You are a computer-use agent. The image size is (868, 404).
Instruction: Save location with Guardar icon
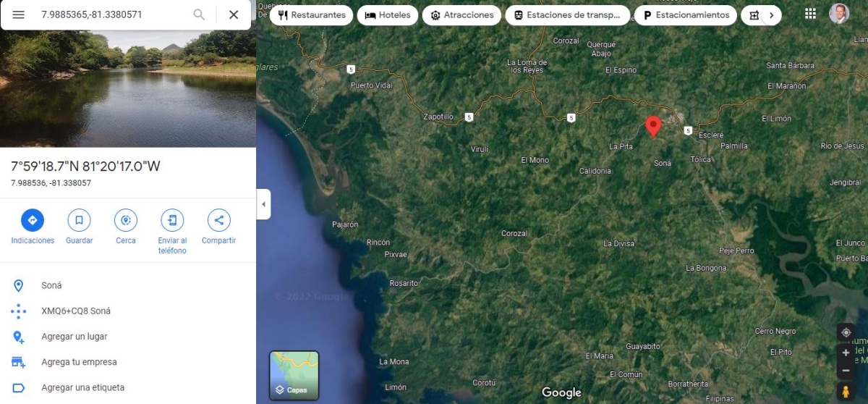(x=79, y=220)
